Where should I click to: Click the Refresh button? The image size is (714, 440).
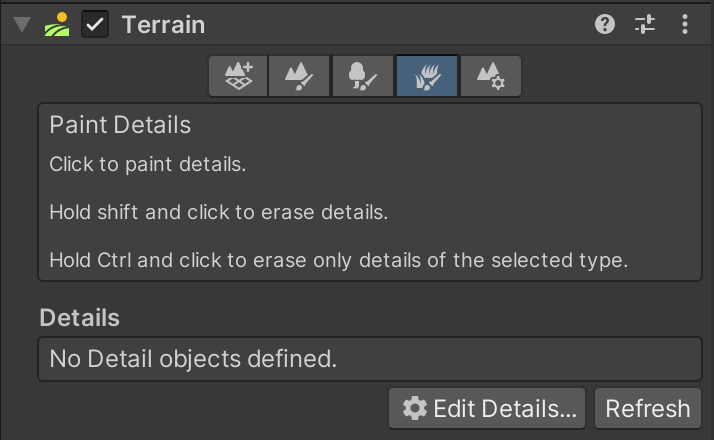[647, 408]
